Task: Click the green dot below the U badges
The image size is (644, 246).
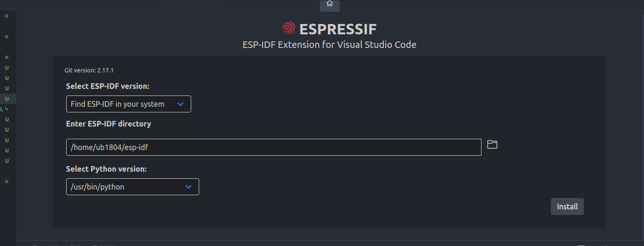Action: pos(7,182)
